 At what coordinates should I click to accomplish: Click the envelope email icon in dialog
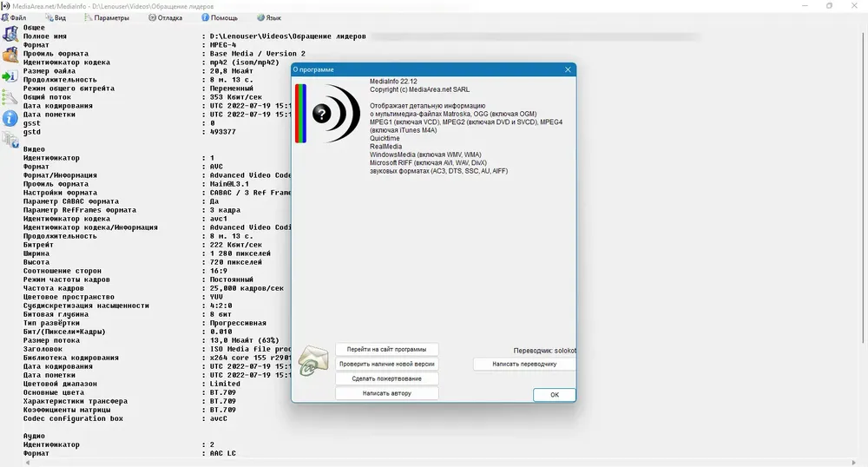[x=313, y=361]
